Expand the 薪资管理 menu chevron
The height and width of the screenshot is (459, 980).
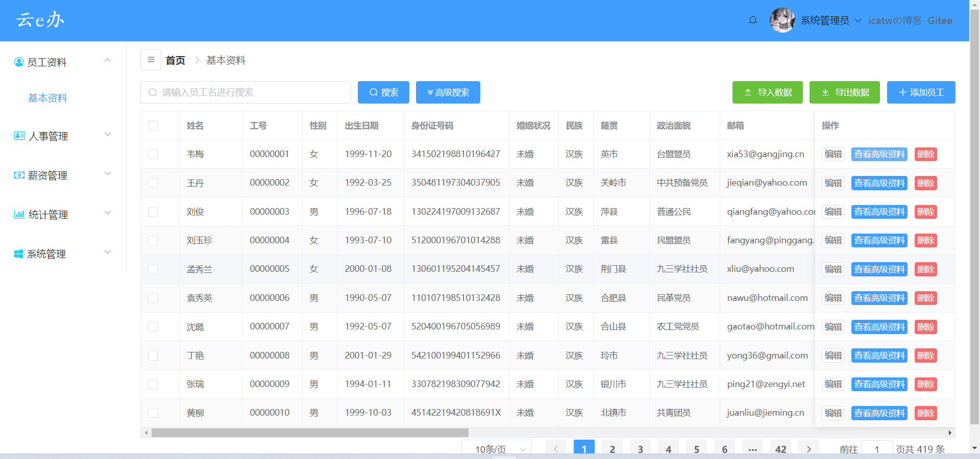(108, 173)
